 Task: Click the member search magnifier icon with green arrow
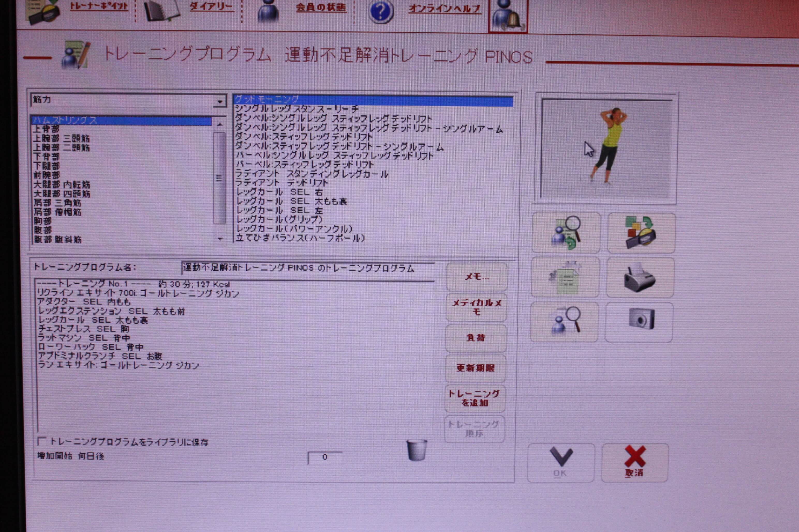tap(566, 233)
